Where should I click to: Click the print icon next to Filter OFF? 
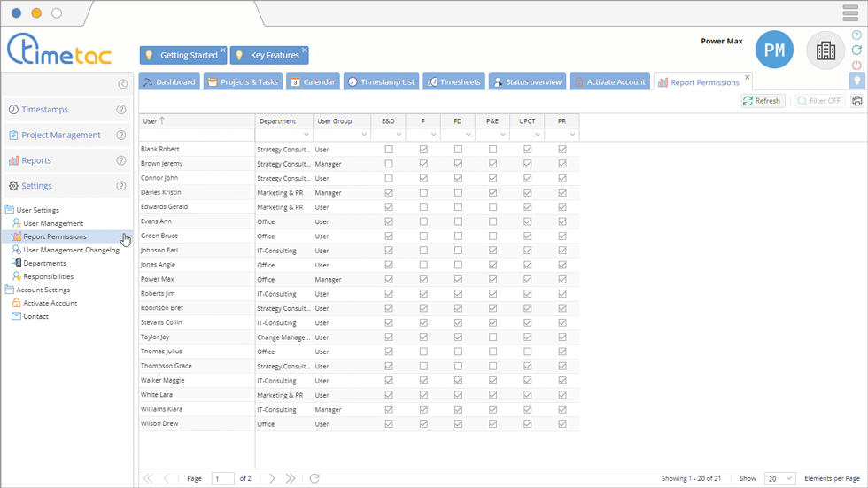coord(857,101)
